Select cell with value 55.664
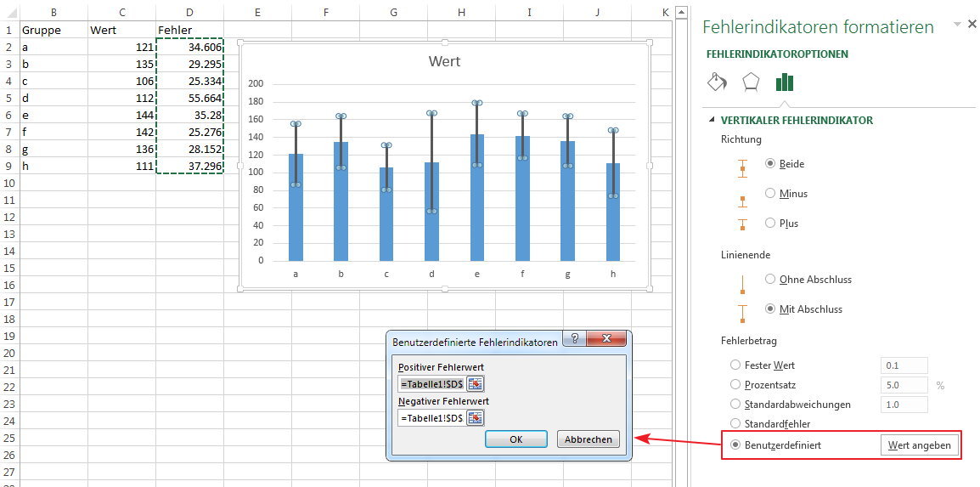Viewport: 980px width, 487px height. 190,98
